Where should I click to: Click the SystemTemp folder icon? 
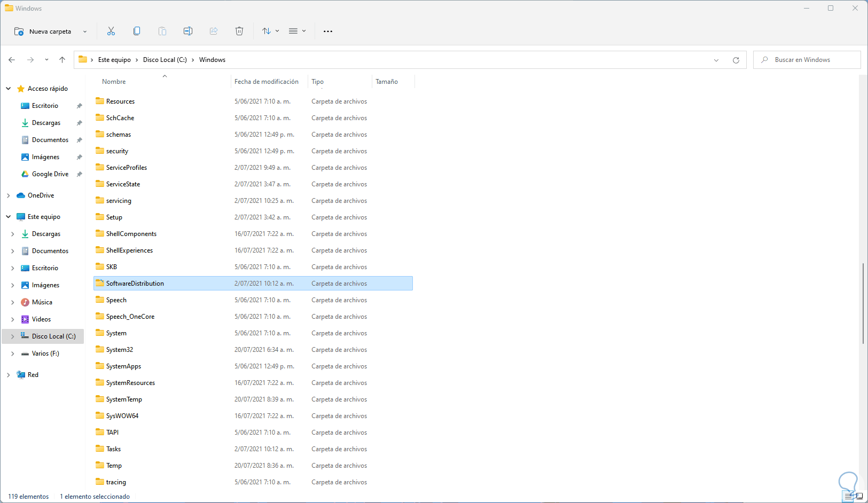(100, 399)
